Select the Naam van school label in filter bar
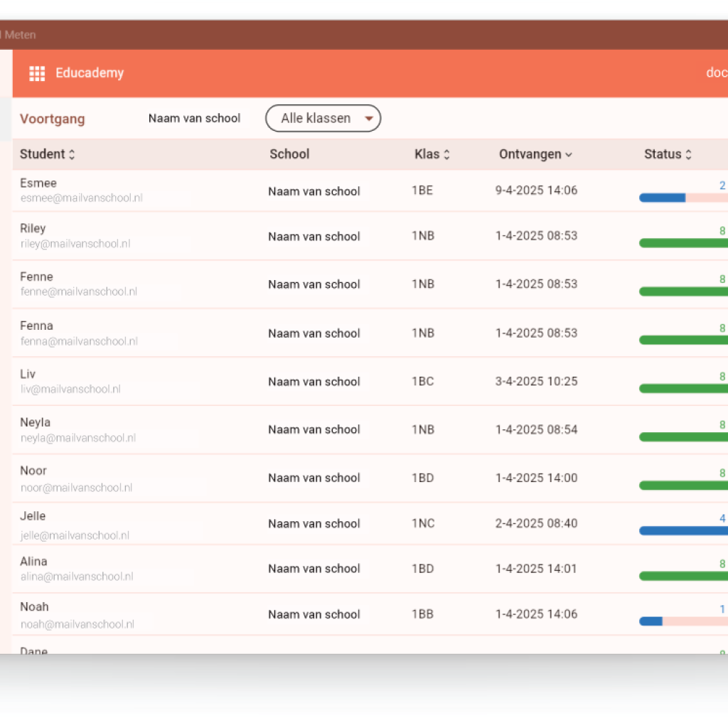Screen dimensions: 728x728 click(194, 119)
